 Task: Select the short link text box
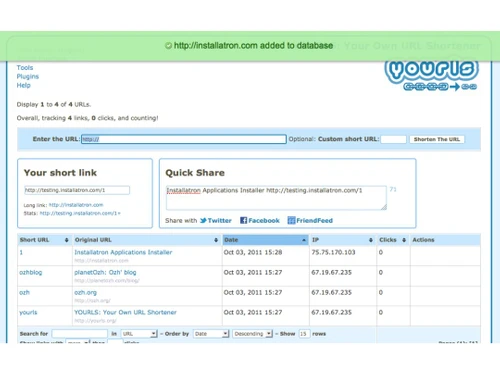point(77,190)
